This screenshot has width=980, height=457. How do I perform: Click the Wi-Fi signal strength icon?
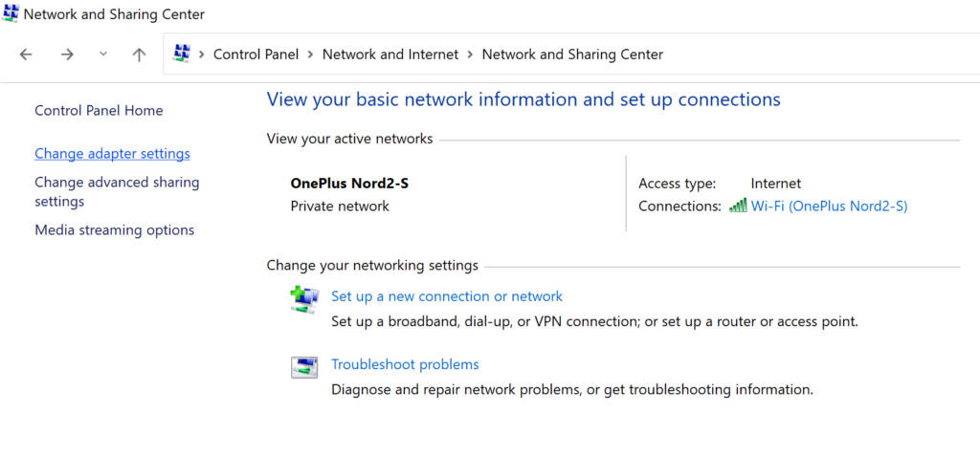coord(738,206)
